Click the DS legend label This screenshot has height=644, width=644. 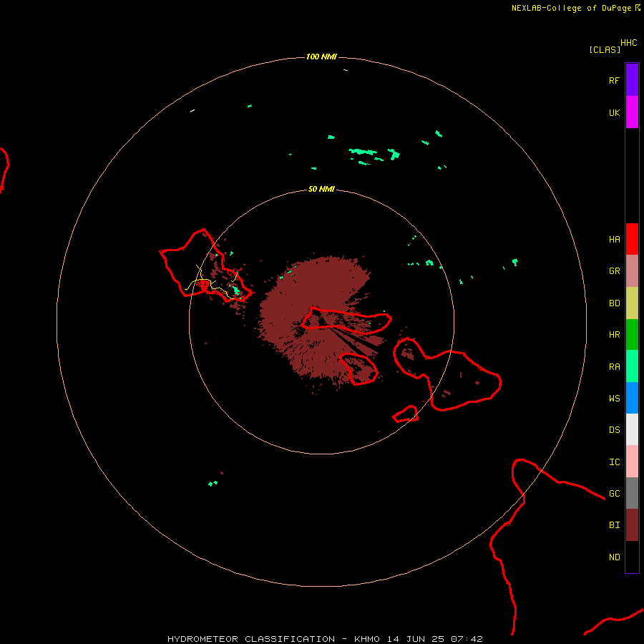[614, 430]
